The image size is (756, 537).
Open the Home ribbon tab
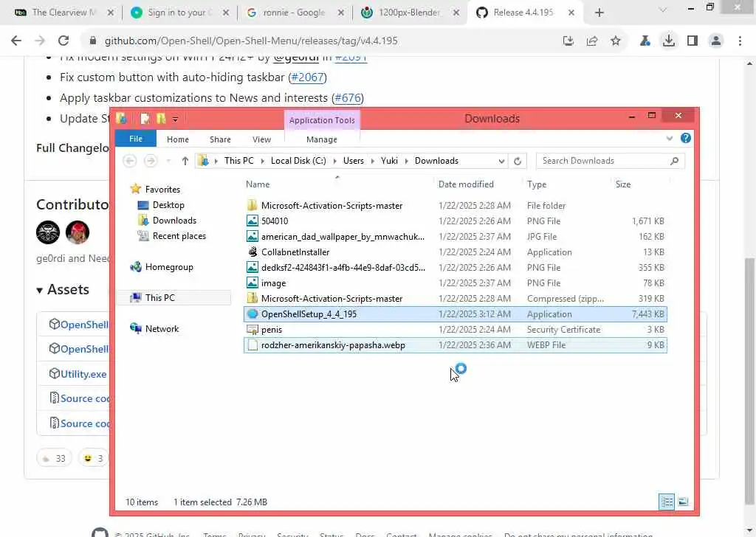point(177,139)
